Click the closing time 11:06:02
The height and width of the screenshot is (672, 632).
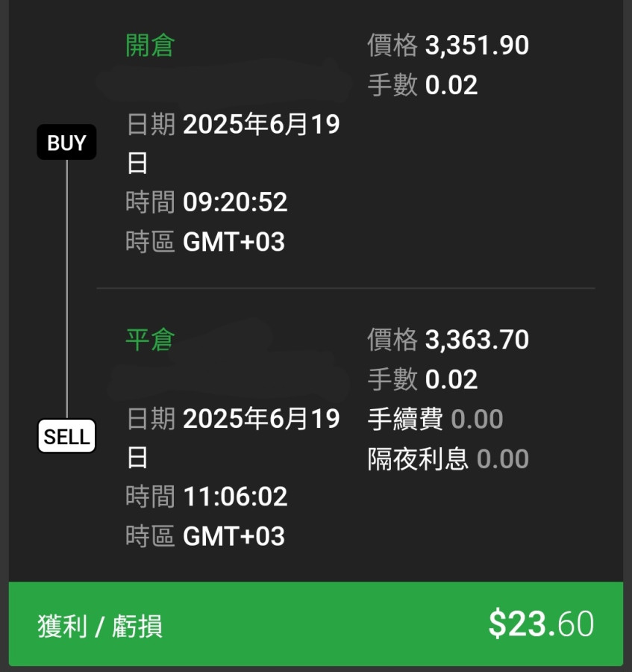tap(235, 497)
